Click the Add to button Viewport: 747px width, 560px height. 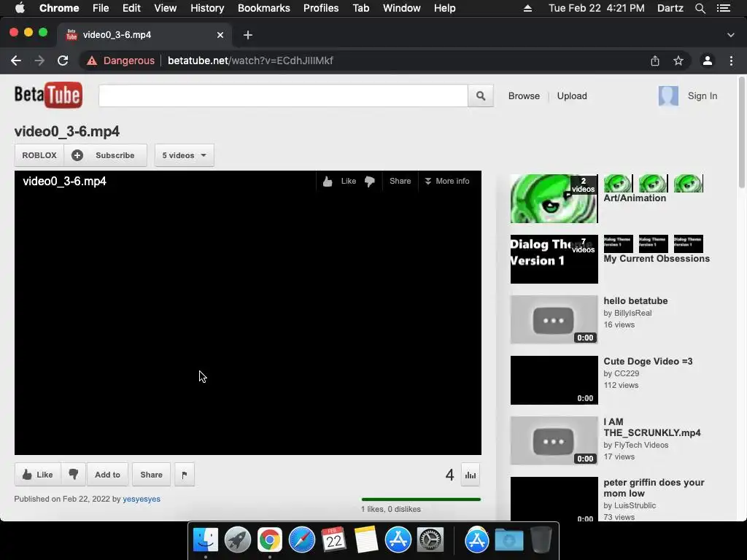(x=107, y=474)
